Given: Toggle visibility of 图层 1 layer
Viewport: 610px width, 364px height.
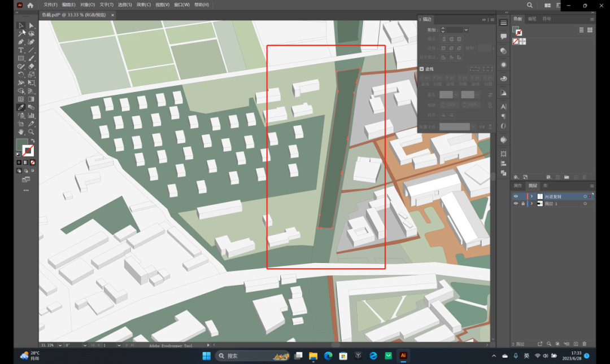Looking at the screenshot, I should click(516, 203).
